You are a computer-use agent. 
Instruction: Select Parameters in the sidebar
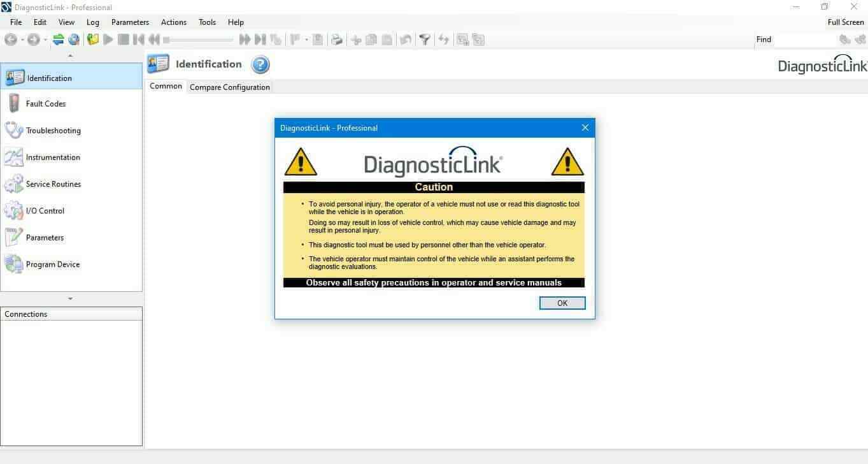pyautogui.click(x=71, y=238)
